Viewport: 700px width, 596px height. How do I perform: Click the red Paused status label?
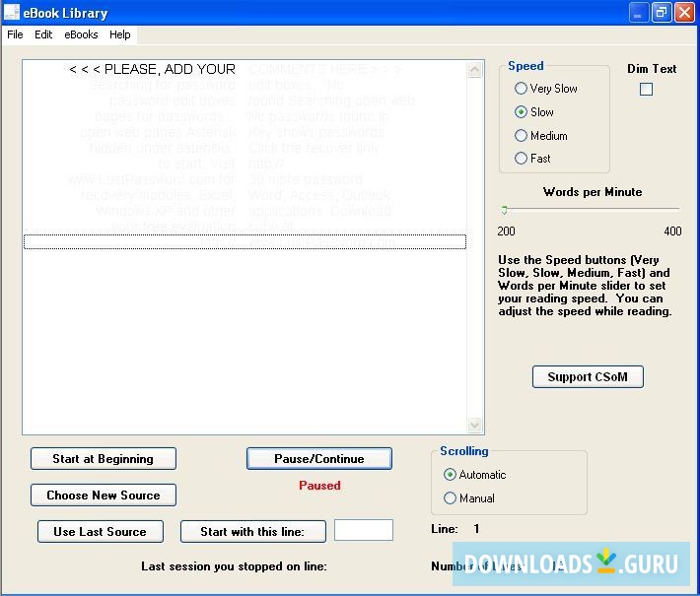319,486
